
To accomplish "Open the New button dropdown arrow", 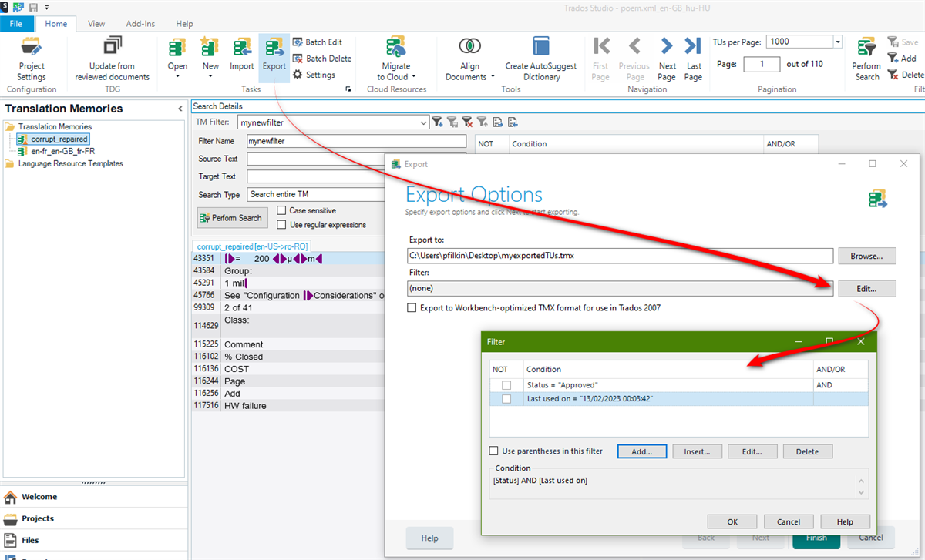I will (210, 76).
